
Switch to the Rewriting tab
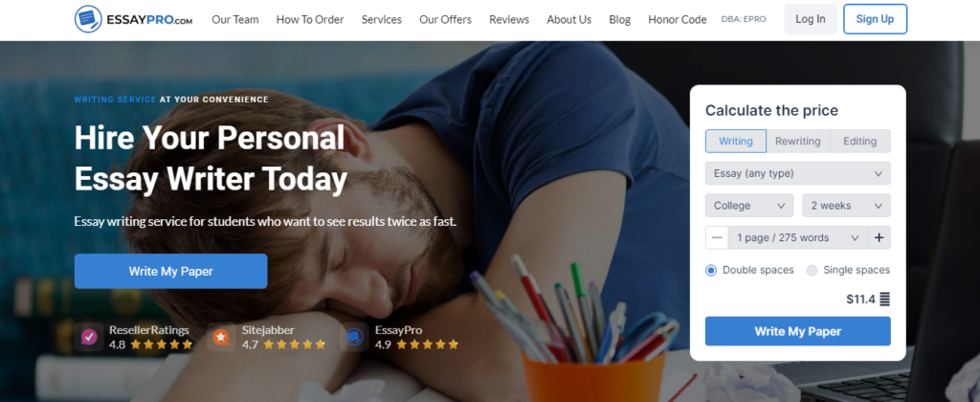pos(797,142)
